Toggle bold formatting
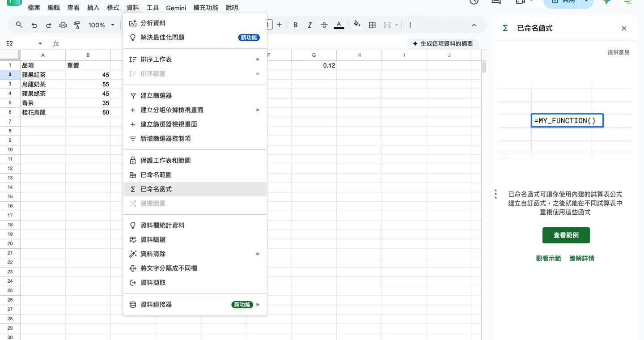 (295, 25)
